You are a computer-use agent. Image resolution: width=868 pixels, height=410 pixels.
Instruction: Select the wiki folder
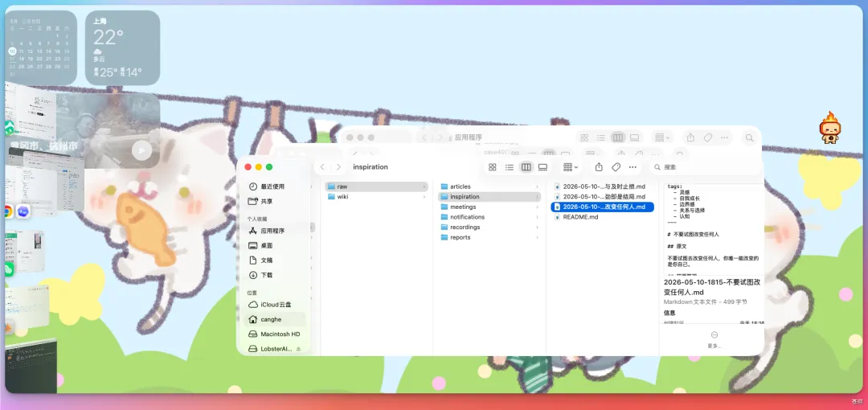(x=376, y=197)
